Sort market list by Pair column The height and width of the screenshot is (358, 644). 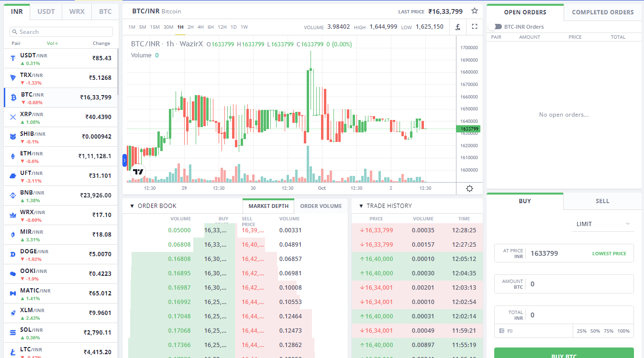pos(16,43)
